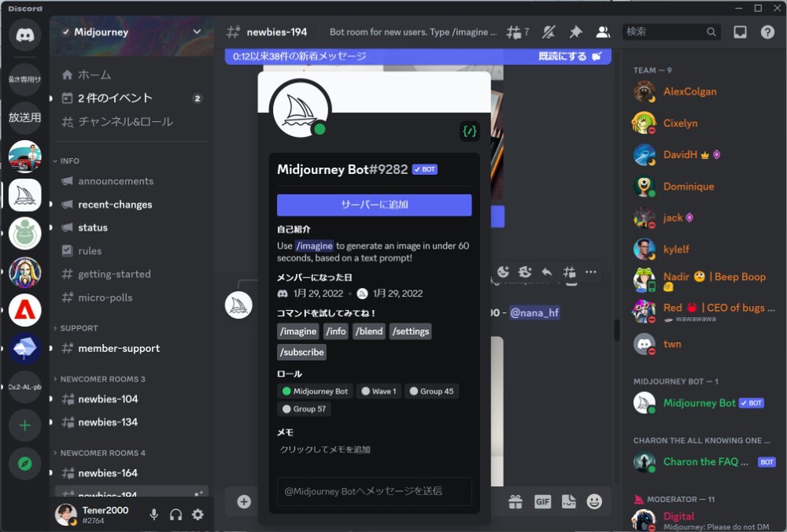
Task: Click the /imagine command chip
Action: [x=298, y=331]
